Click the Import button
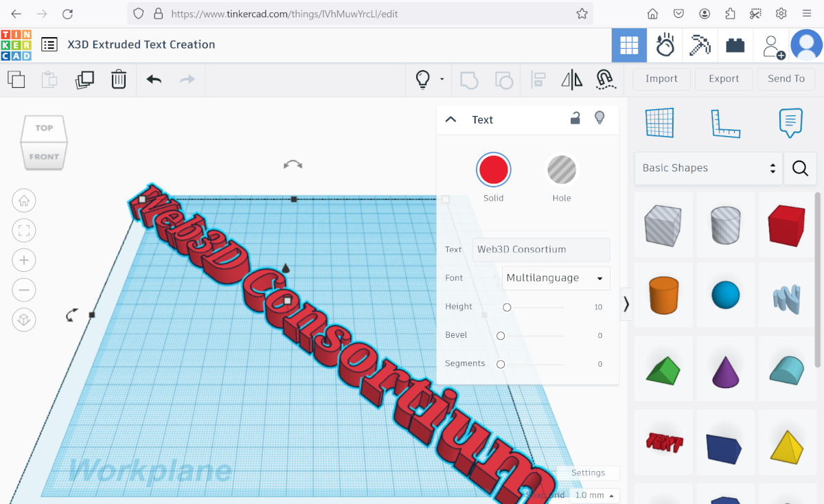 [661, 79]
